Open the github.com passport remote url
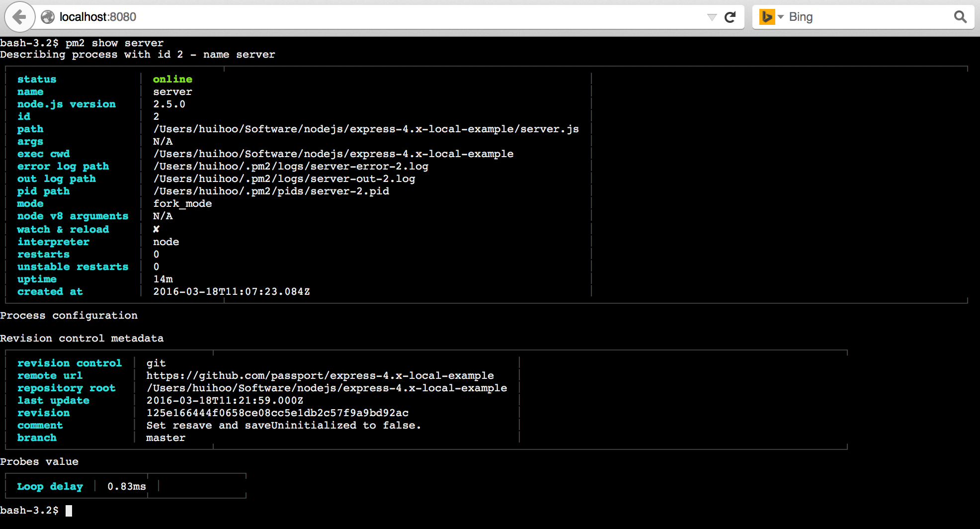This screenshot has width=980, height=529. point(320,376)
